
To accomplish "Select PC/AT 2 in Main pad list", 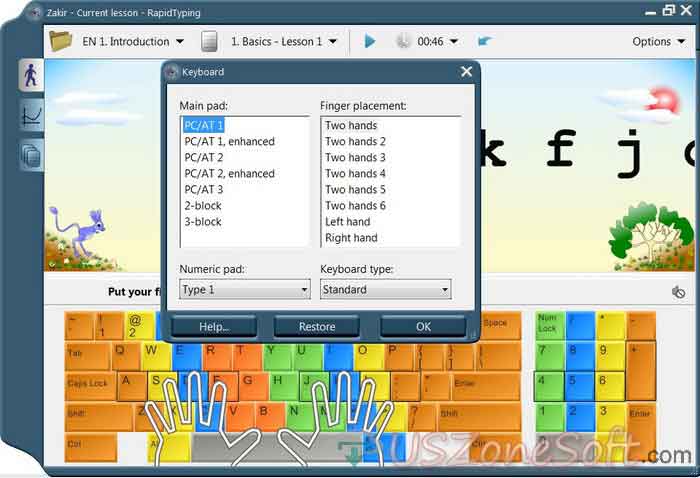I will (x=204, y=158).
